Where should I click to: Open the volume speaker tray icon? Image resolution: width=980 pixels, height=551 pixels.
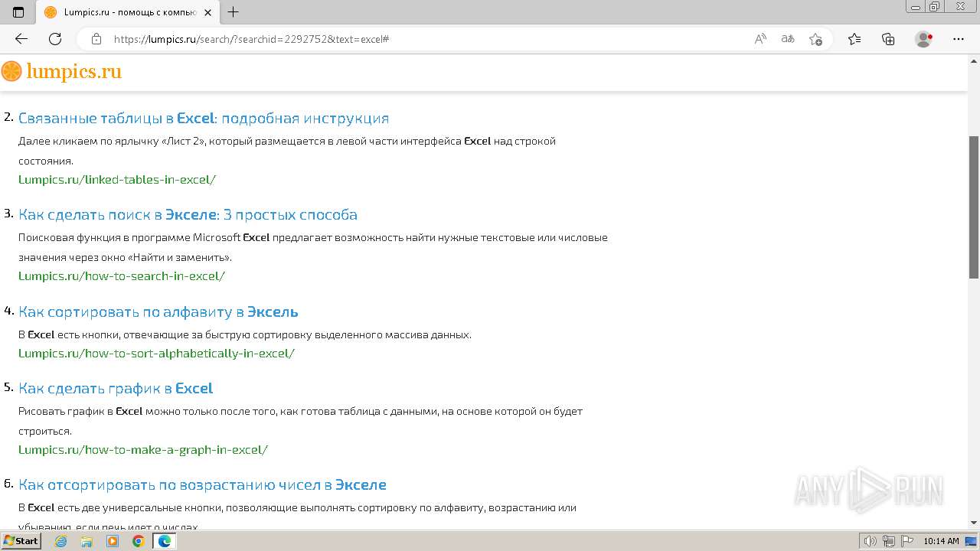[870, 541]
